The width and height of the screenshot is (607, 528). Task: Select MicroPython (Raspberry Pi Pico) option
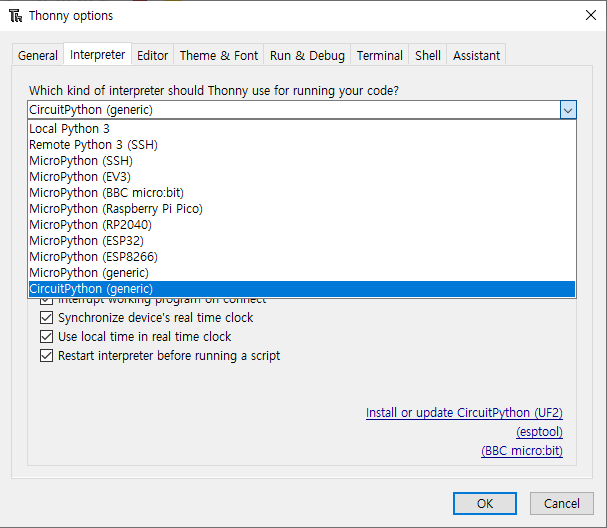[302, 209]
